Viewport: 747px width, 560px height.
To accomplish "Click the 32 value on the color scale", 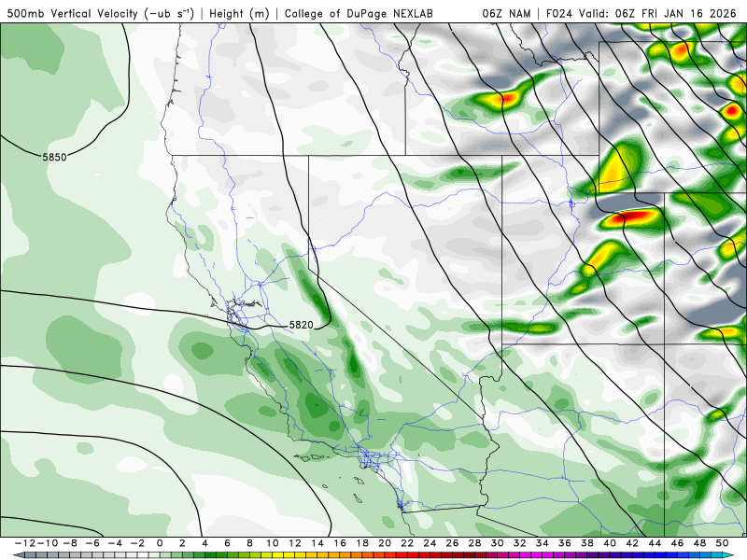I will click(x=520, y=543).
